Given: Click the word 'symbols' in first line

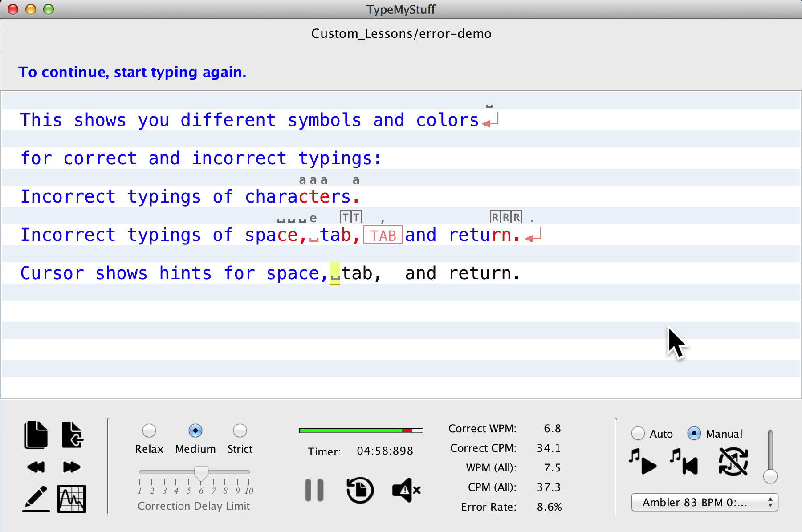Looking at the screenshot, I should click(325, 120).
